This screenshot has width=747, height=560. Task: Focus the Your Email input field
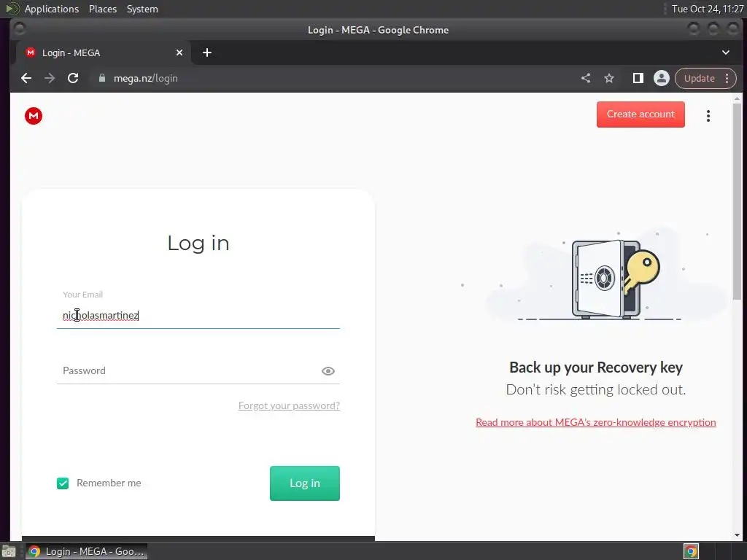(198, 315)
